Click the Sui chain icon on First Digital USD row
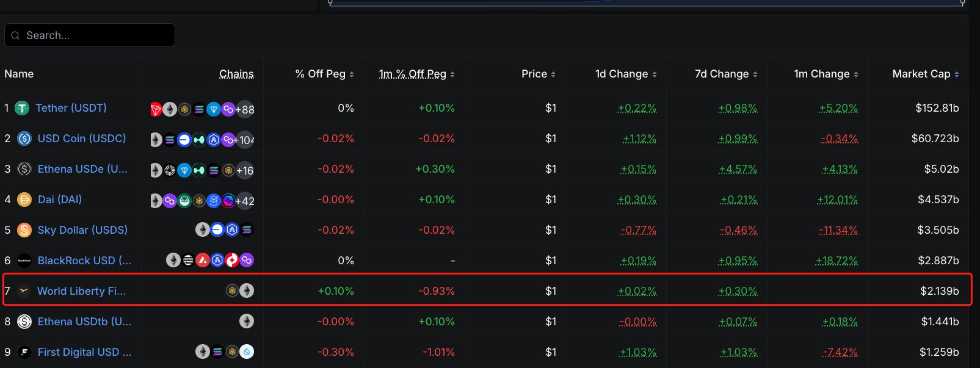 click(247, 352)
